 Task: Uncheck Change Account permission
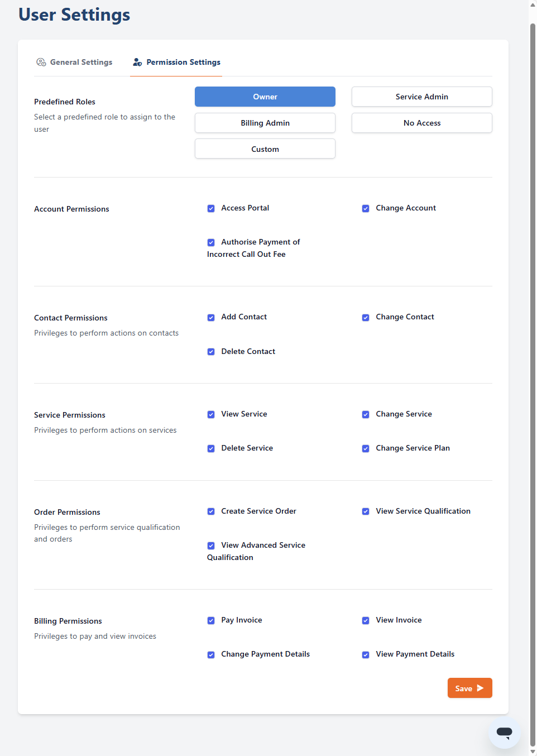coord(366,208)
